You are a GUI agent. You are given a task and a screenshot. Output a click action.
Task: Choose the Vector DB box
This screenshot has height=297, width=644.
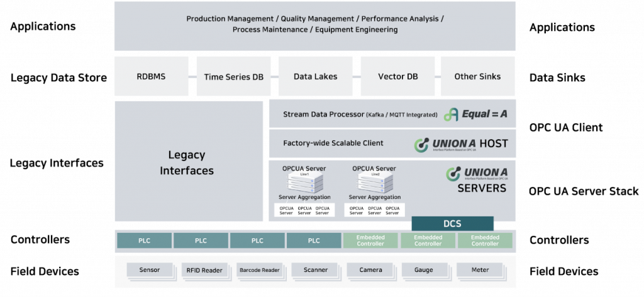[x=397, y=77]
